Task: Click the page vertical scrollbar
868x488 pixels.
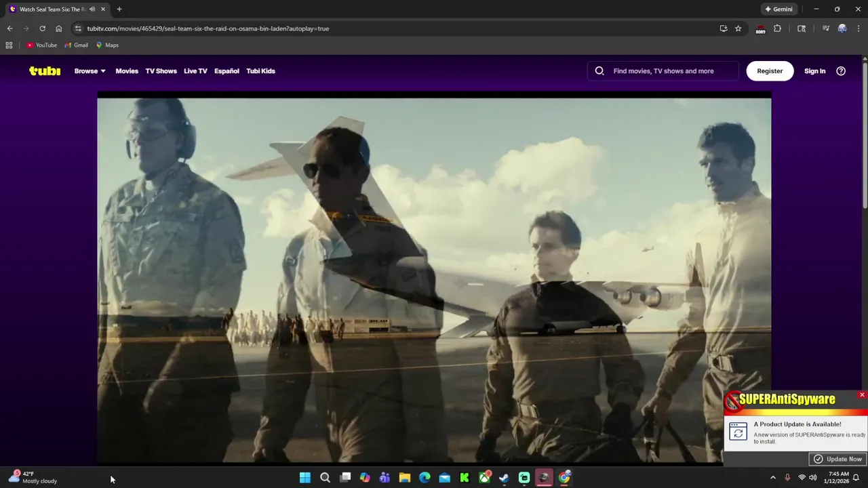Action: pyautogui.click(x=865, y=136)
